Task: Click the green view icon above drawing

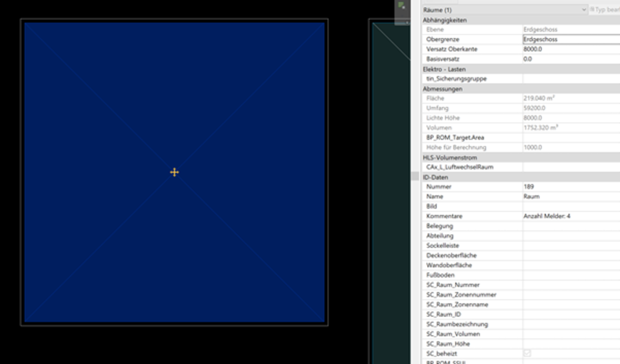Action: tap(401, 6)
